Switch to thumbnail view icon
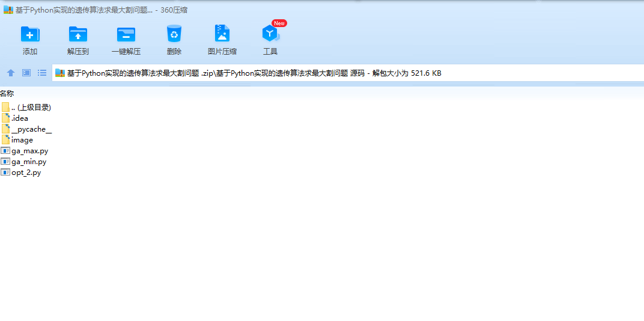 coord(26,73)
